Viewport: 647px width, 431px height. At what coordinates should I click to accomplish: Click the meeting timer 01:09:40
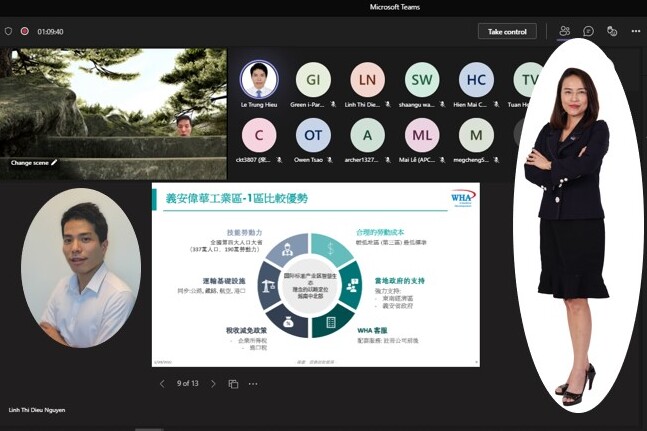(50, 32)
